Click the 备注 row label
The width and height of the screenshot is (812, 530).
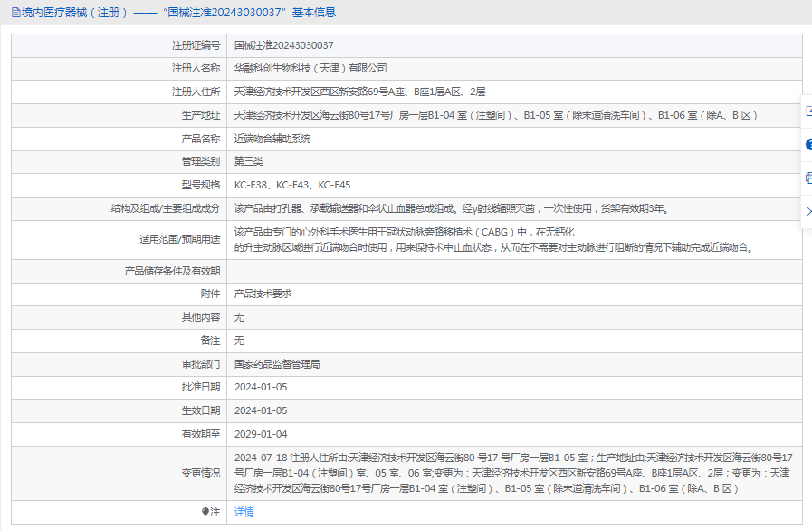click(x=210, y=341)
